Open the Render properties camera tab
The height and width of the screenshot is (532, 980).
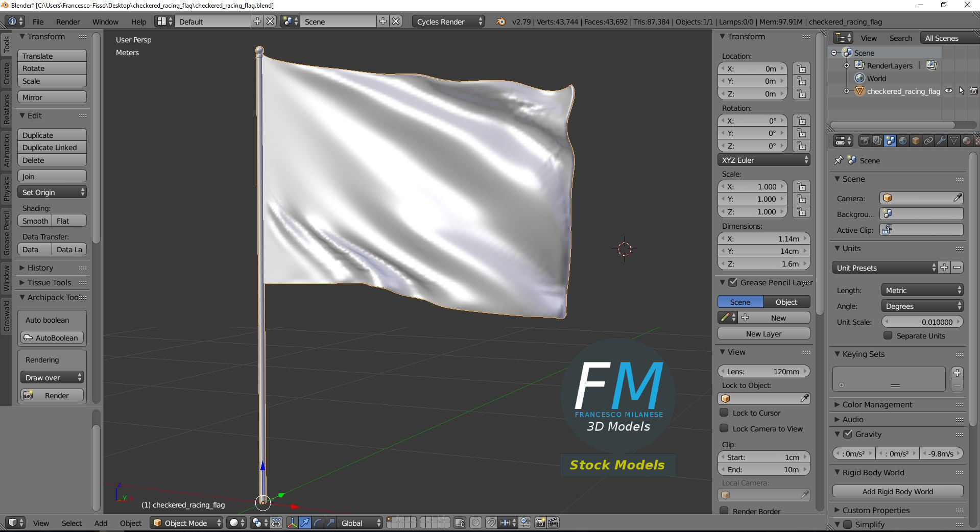pyautogui.click(x=865, y=141)
